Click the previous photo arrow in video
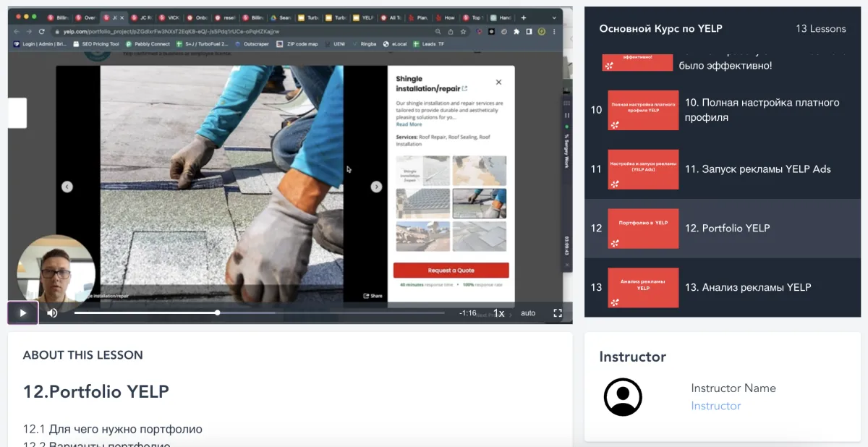The width and height of the screenshot is (868, 447). click(67, 187)
